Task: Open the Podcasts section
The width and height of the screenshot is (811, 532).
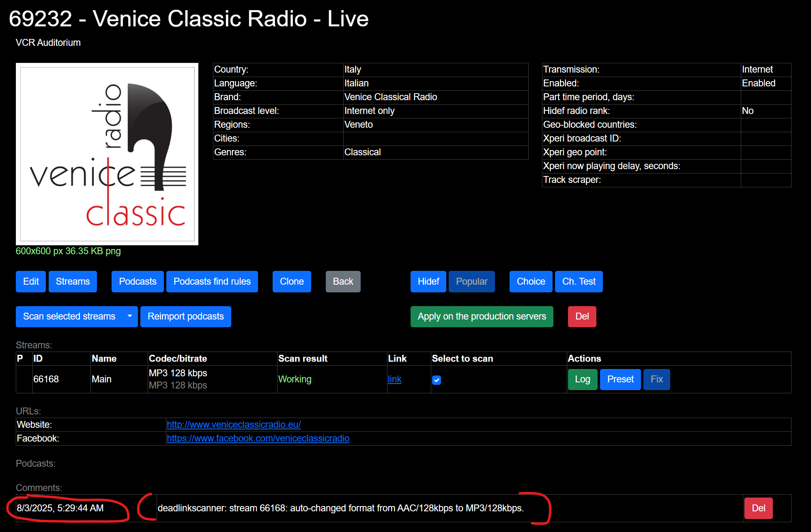Action: tap(138, 281)
